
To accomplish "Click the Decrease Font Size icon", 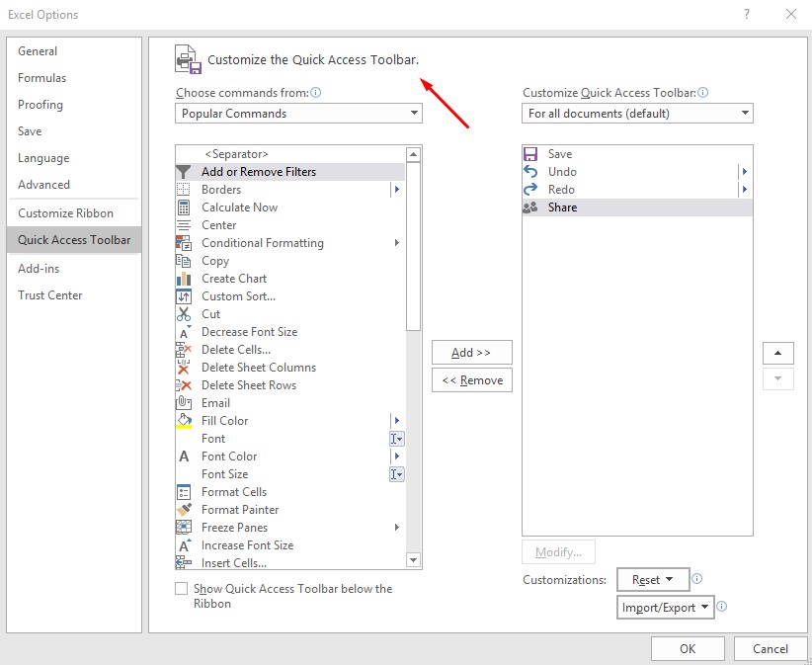I will point(185,332).
